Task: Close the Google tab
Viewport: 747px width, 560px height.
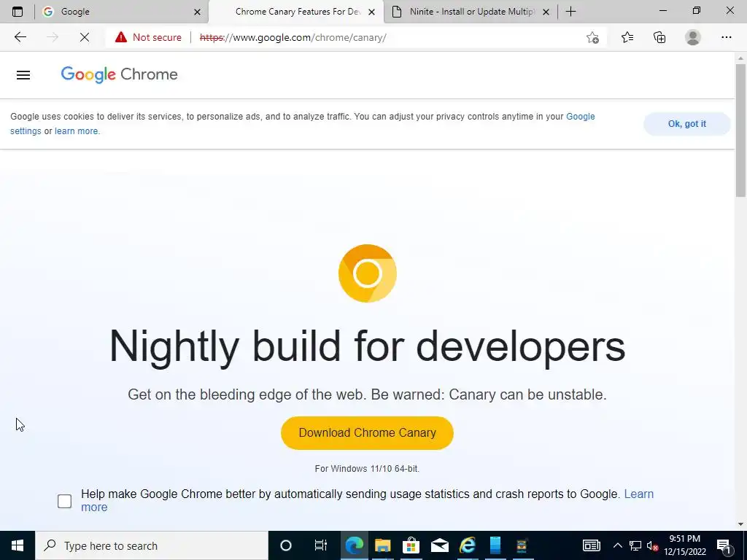Action: (197, 12)
